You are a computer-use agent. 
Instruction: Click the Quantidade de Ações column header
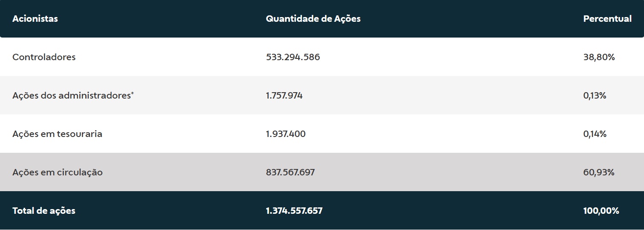[313, 19]
